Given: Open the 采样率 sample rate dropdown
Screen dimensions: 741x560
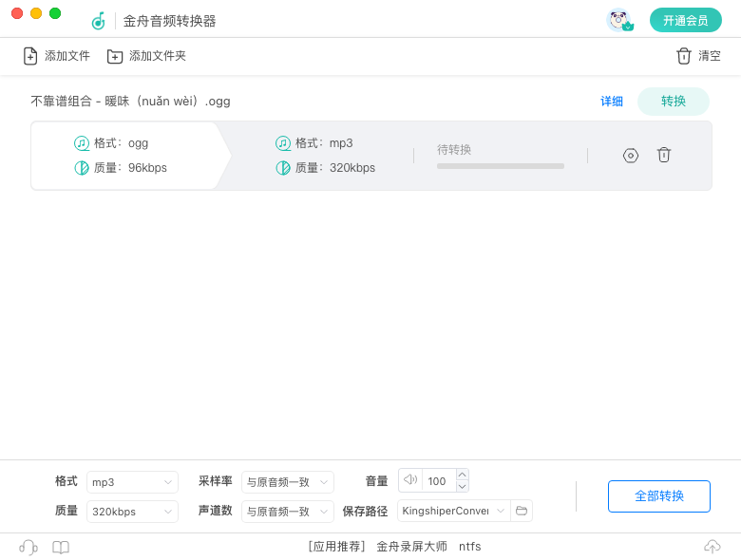Looking at the screenshot, I should (287, 482).
